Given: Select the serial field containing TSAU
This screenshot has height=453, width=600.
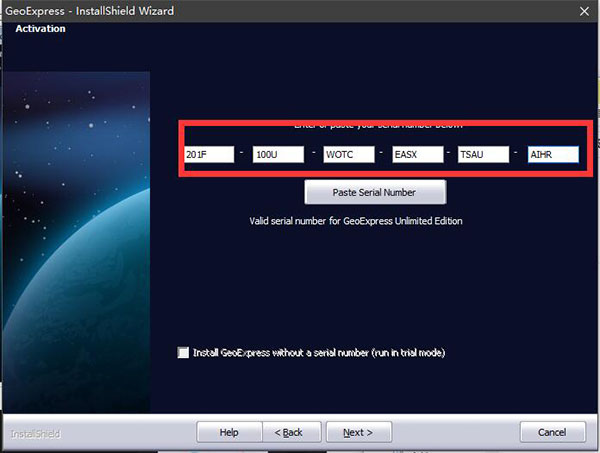Looking at the screenshot, I should (483, 155).
